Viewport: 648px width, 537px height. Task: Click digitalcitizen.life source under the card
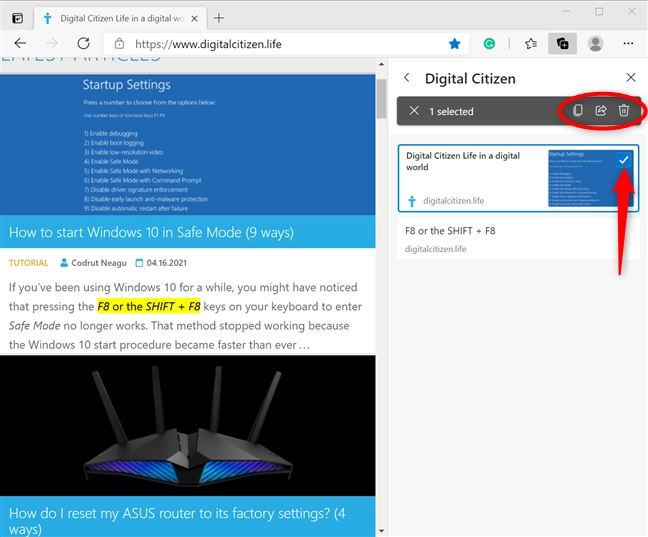point(453,201)
